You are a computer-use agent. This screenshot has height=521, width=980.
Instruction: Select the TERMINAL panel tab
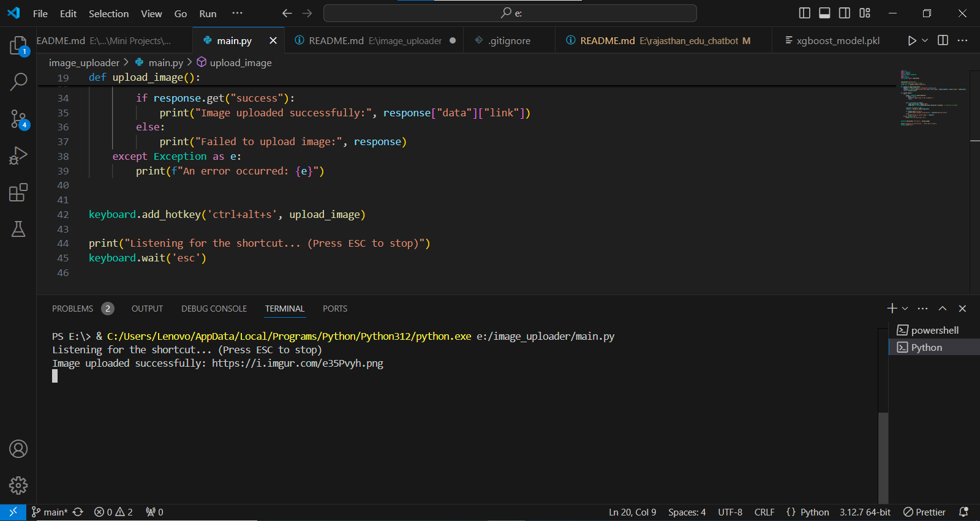tap(285, 309)
